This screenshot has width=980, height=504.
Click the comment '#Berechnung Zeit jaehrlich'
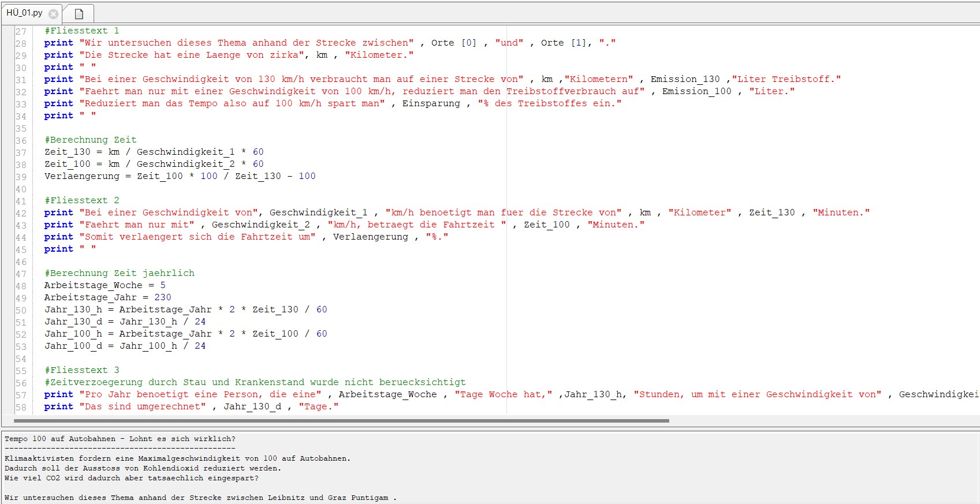120,273
